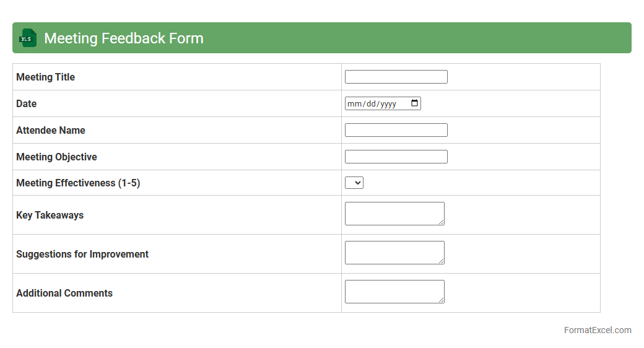The height and width of the screenshot is (348, 644).
Task: Select the year segment of the Date field
Action: pyautogui.click(x=388, y=104)
